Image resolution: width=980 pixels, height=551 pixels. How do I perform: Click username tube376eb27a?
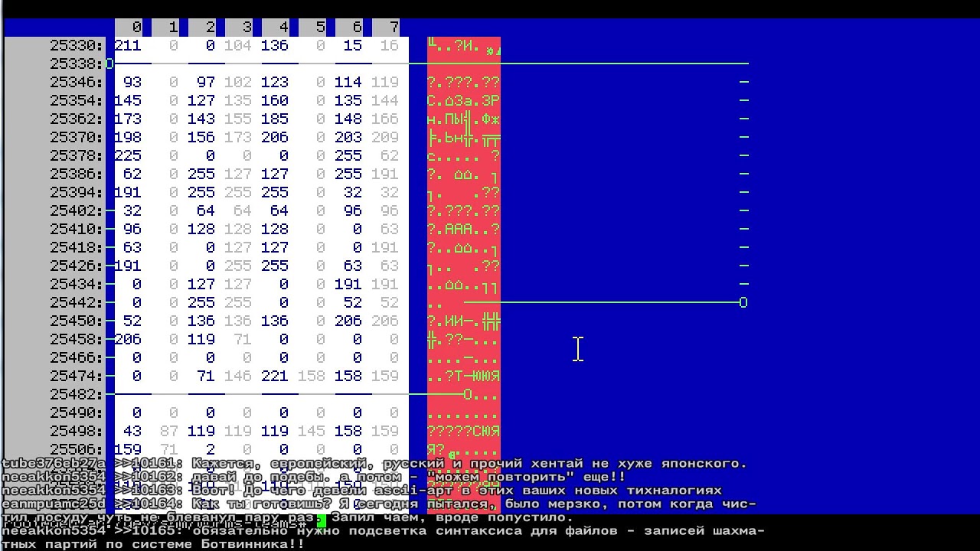[53, 464]
